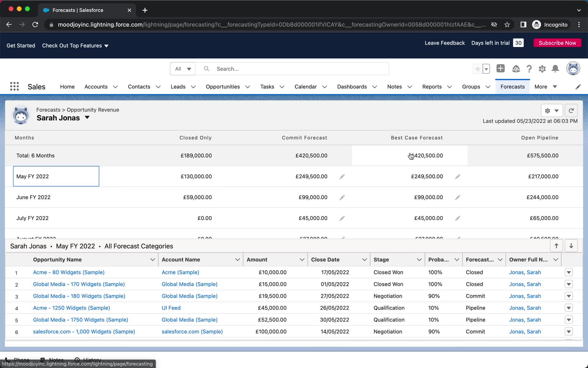Screen dimensions: 588x368
Task: Open the Home tab
Action: pyautogui.click(x=67, y=87)
